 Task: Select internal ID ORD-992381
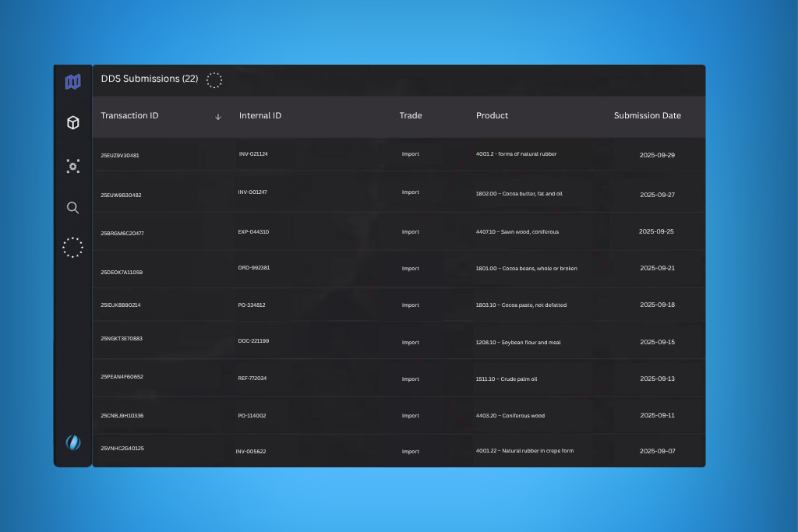tap(254, 268)
